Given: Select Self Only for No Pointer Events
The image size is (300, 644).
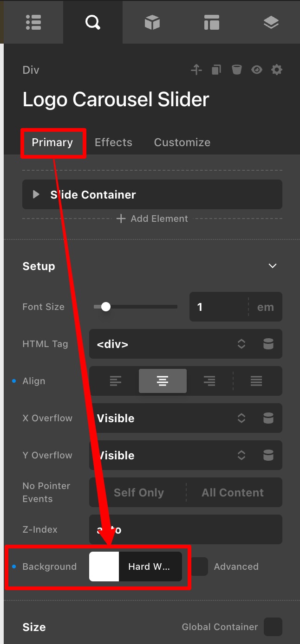Looking at the screenshot, I should point(138,492).
